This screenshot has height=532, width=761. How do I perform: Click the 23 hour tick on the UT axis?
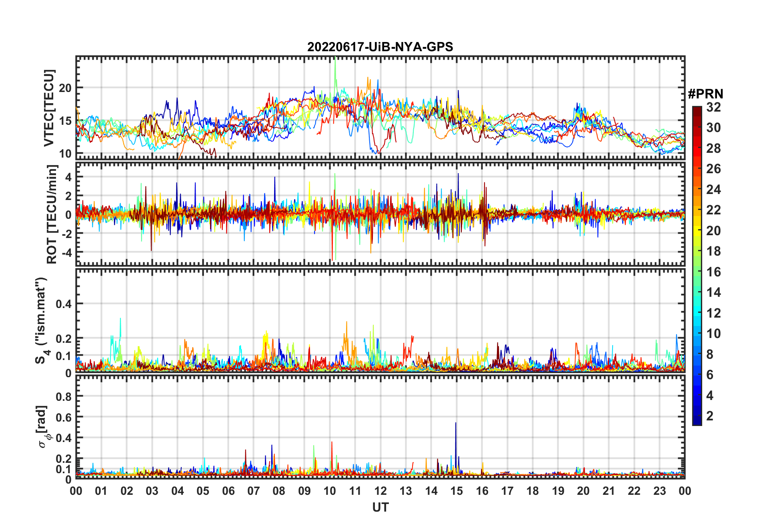point(659,491)
